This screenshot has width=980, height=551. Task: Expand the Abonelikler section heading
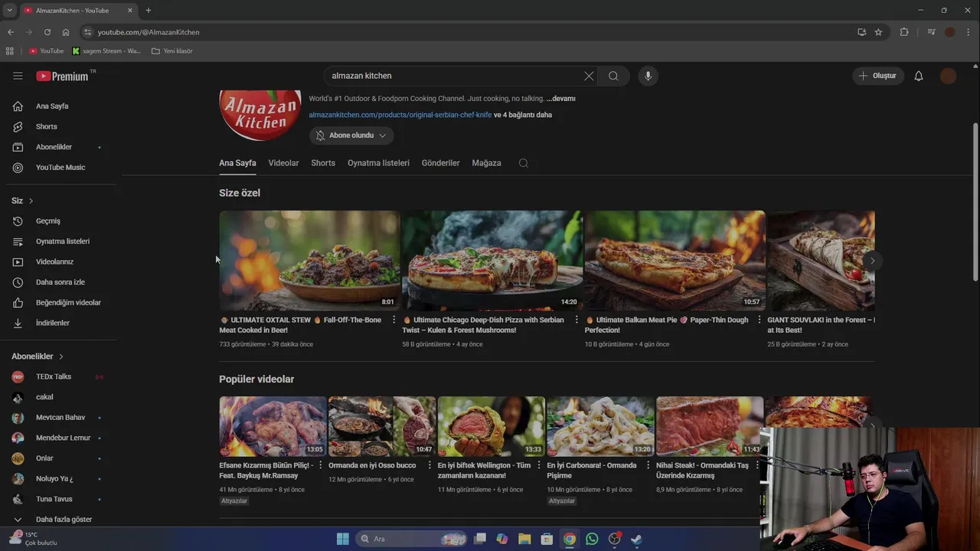[x=38, y=357]
